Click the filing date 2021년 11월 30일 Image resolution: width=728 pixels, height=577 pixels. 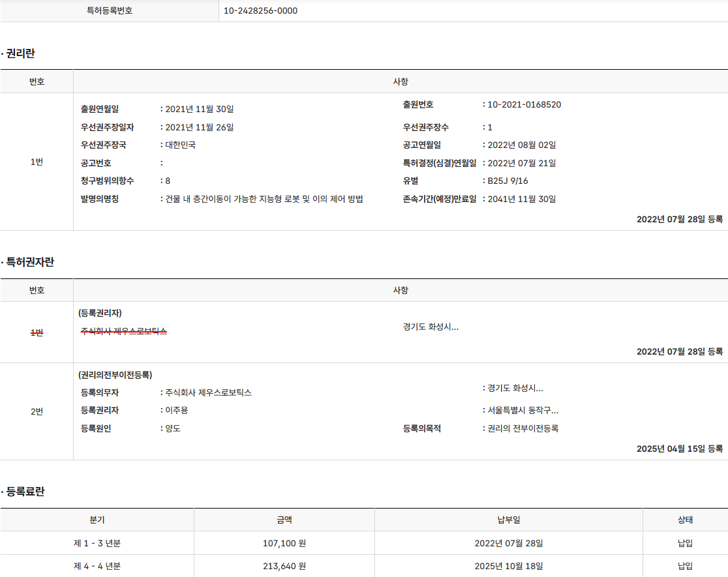click(199, 109)
